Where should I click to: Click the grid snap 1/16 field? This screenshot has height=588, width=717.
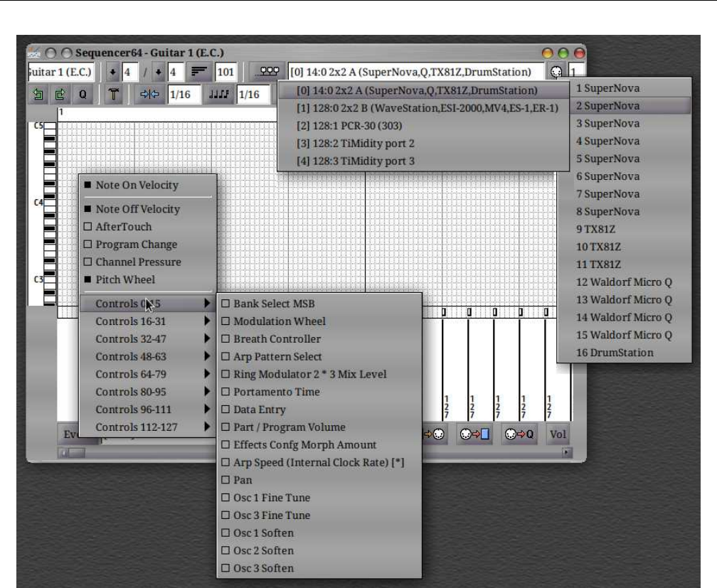click(184, 94)
